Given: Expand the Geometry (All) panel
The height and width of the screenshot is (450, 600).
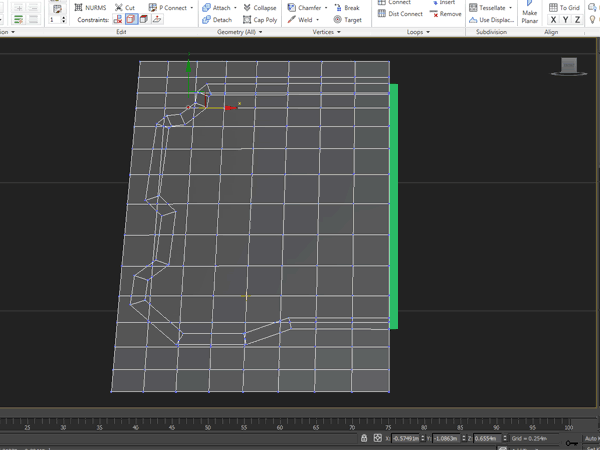Looking at the screenshot, I should (x=238, y=32).
